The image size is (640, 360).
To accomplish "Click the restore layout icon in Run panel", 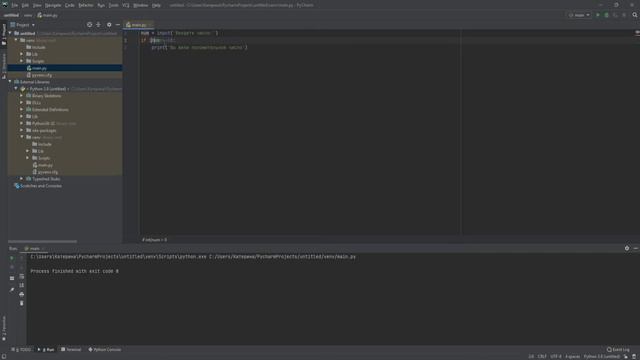I will 12,278.
